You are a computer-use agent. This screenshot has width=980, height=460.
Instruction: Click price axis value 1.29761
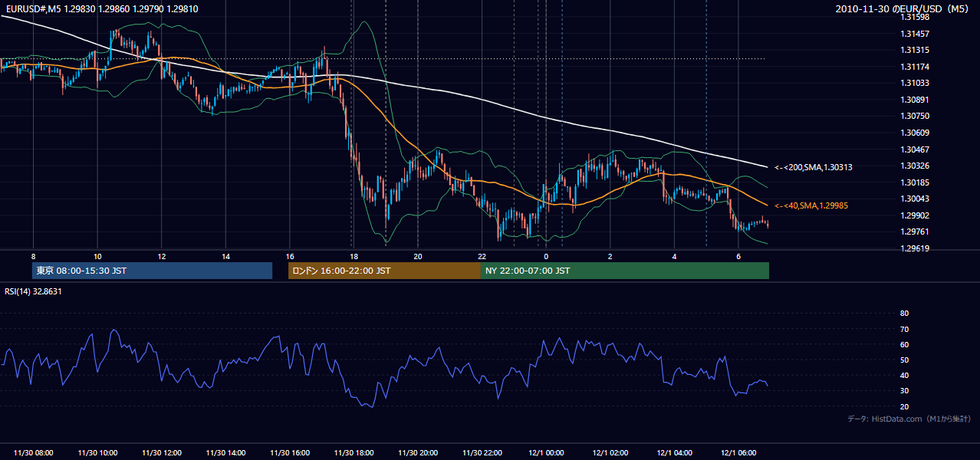coord(915,232)
